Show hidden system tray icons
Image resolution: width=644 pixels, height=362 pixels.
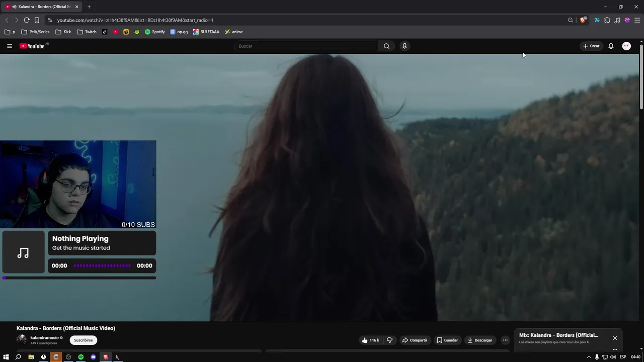point(589,357)
